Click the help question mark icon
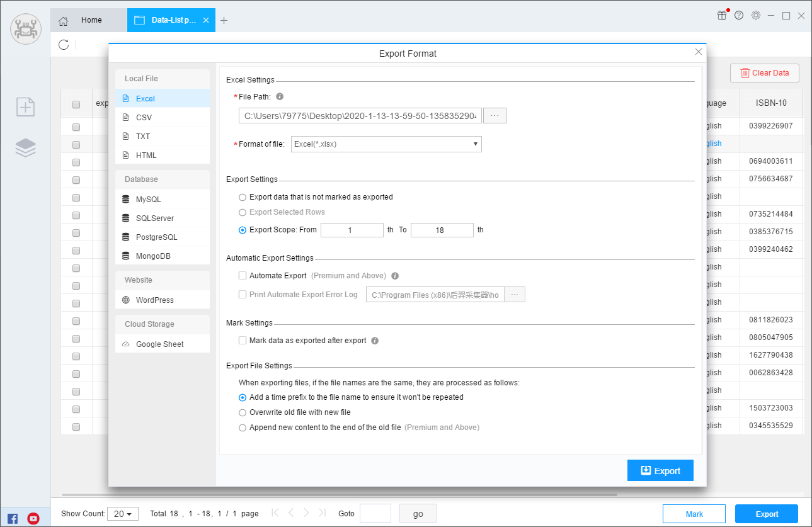Image resolution: width=812 pixels, height=527 pixels. (739, 16)
